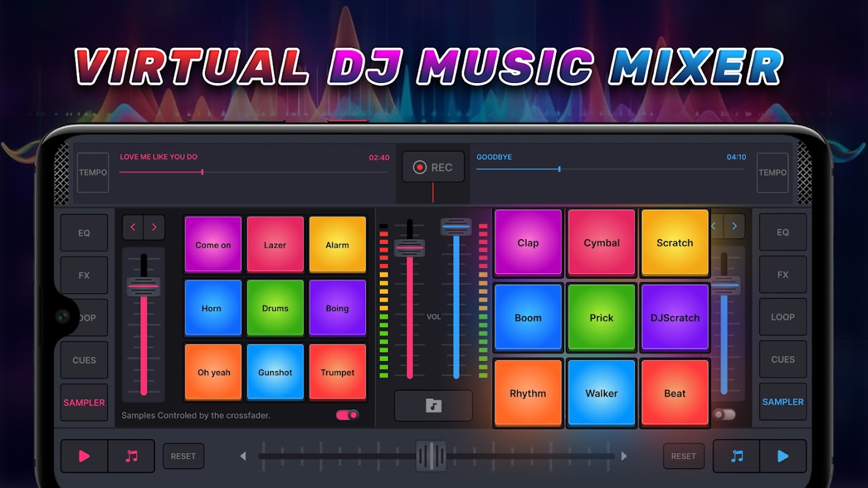Click the crossfader handle
Screen dimensions: 868x488
click(432, 456)
